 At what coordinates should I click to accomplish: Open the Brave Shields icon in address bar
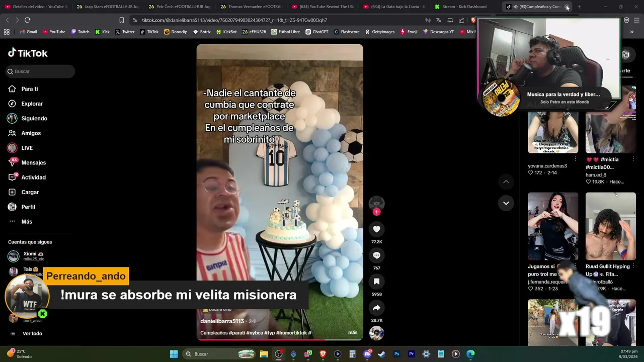pos(473,20)
